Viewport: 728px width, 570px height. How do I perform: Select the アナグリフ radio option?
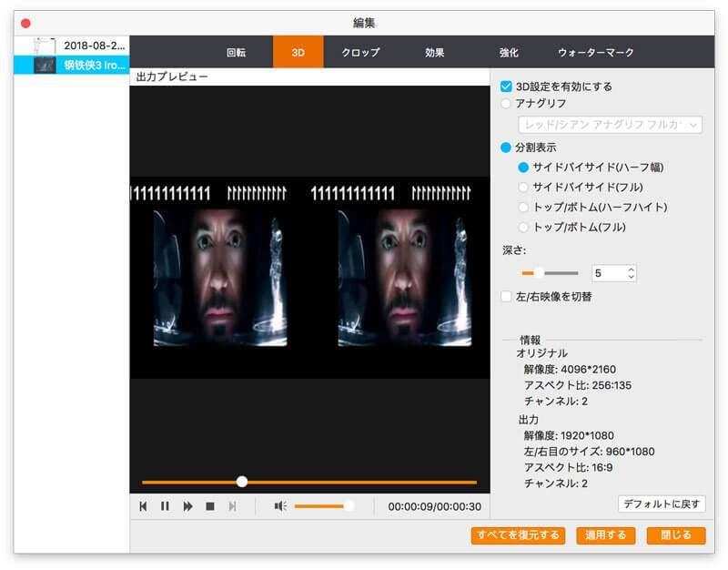pyautogui.click(x=506, y=103)
